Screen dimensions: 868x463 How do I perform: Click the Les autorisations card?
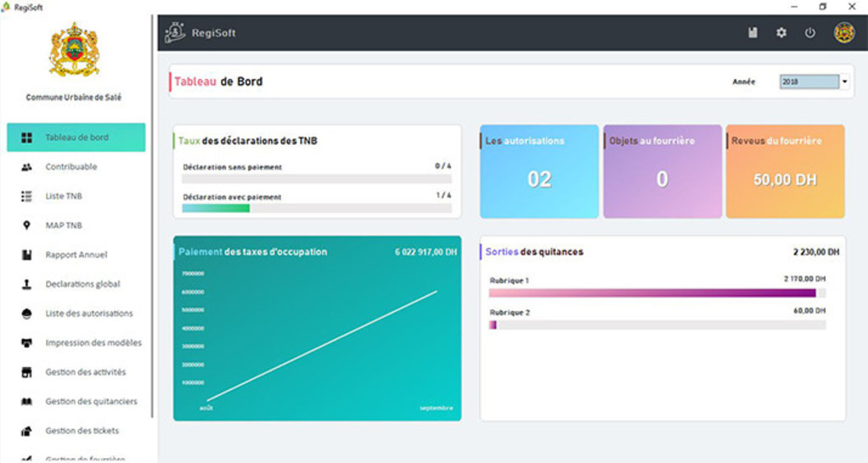[539, 171]
